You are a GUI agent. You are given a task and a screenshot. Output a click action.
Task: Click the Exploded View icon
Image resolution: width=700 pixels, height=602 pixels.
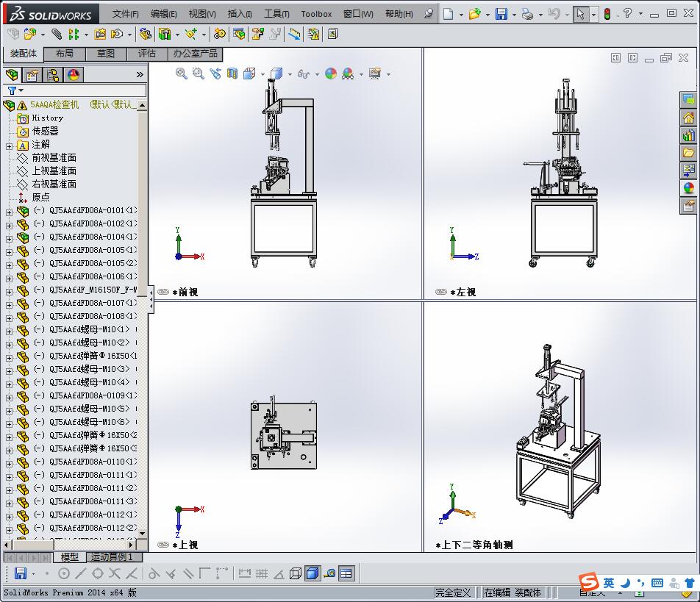[257, 34]
